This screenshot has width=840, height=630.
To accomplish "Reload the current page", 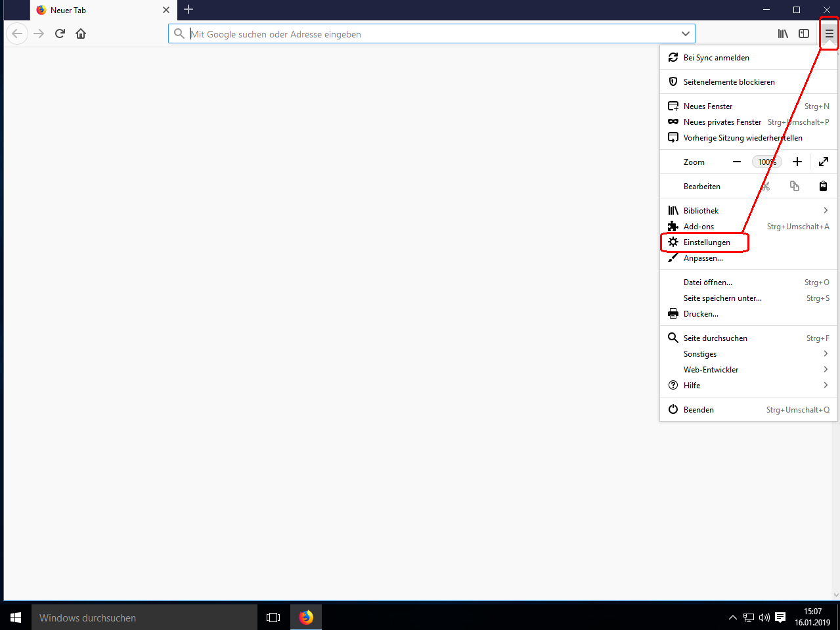I will [x=60, y=34].
